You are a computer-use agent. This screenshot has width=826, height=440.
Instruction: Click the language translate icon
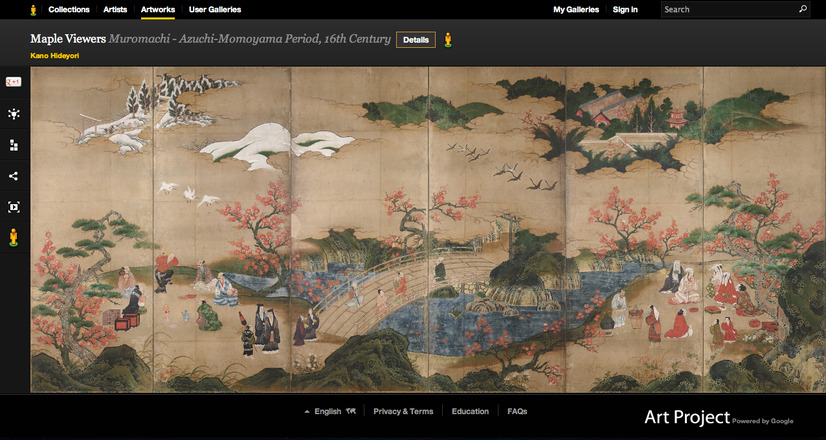click(351, 411)
